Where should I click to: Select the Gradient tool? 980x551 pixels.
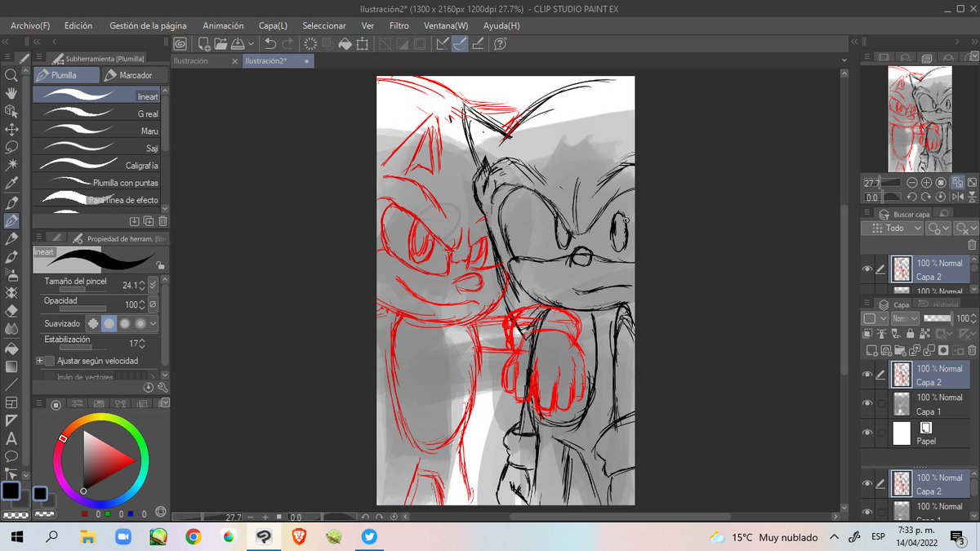pos(11,366)
